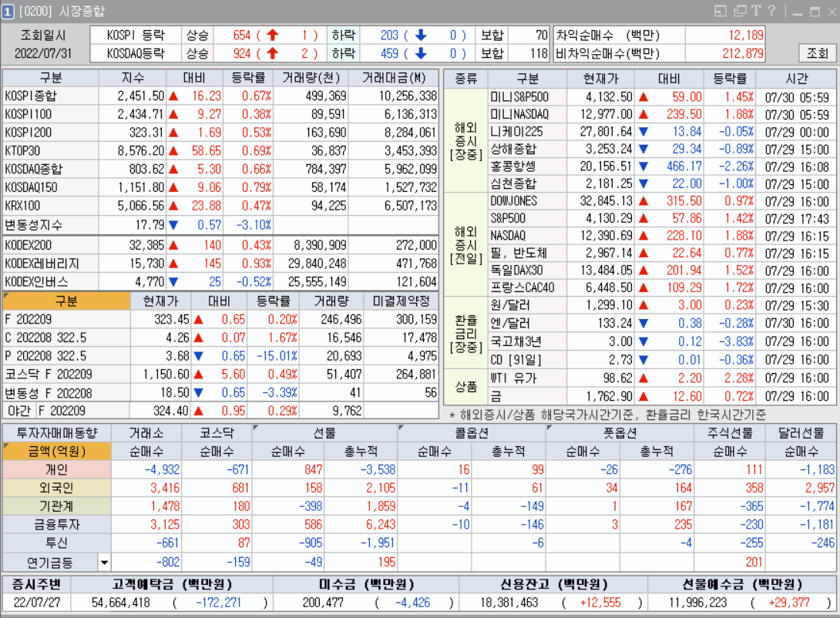The width and height of the screenshot is (840, 618).
Task: Click the 국고채3년 row
Action: point(661,341)
